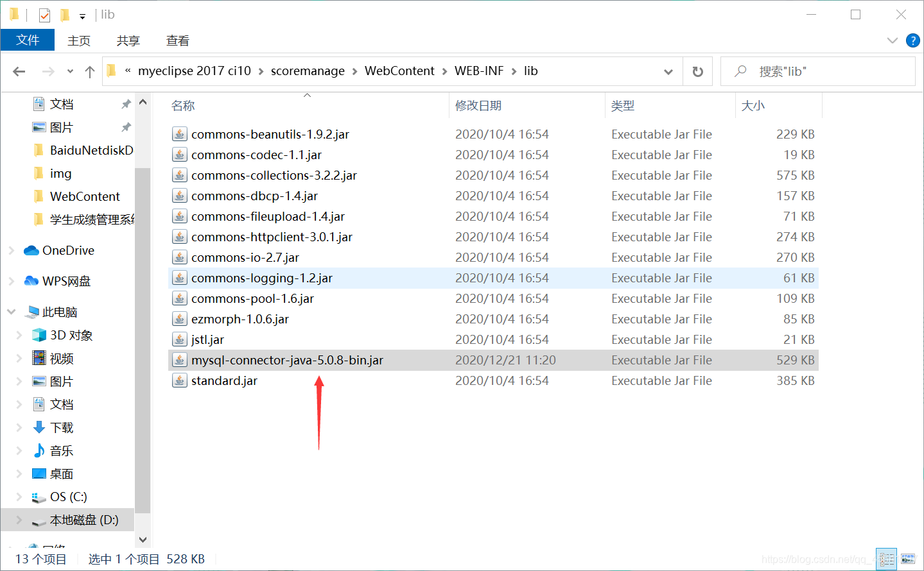Screen dimensions: 924x571
Task: Click the jar icon of mysql-connector-java-5.0.8-bin.jar
Action: click(x=180, y=360)
